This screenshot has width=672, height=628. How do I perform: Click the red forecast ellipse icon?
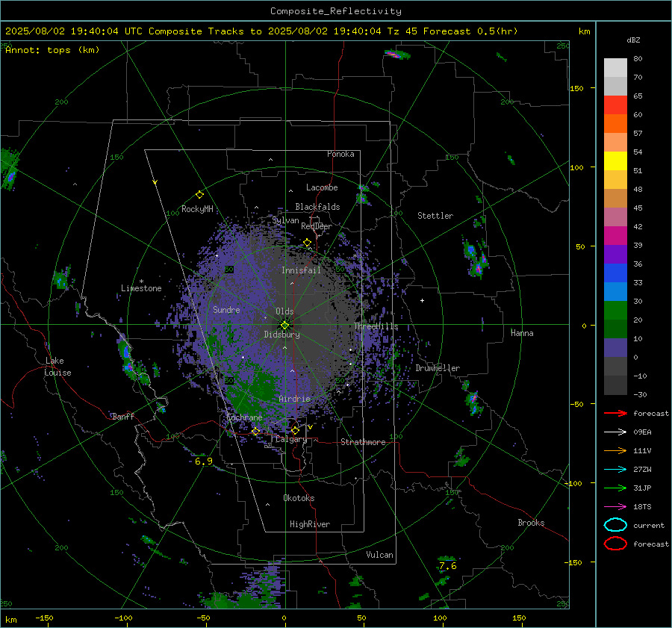615,544
